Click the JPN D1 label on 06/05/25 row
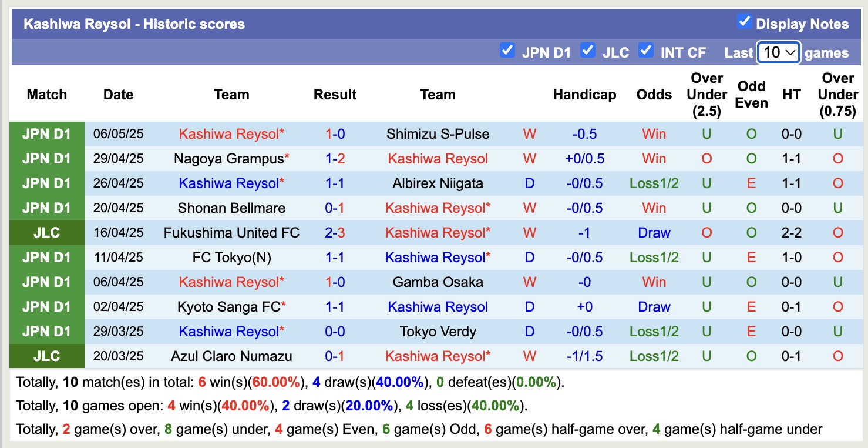This screenshot has height=448, width=868. pyautogui.click(x=47, y=134)
